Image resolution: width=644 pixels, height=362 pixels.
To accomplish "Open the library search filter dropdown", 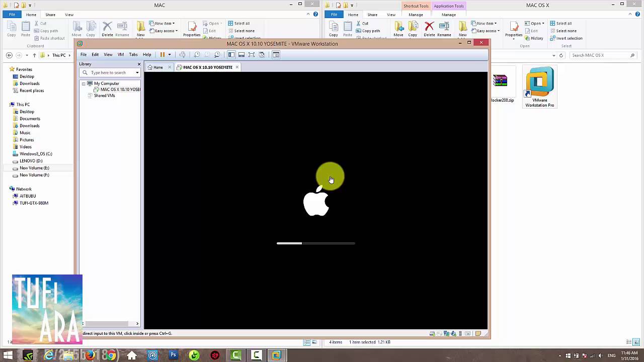I will (137, 72).
